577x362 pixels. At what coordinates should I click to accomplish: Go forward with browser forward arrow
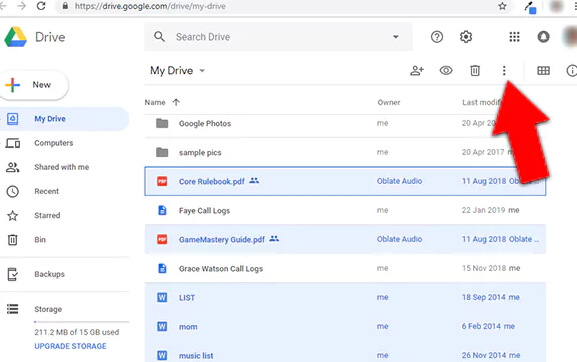point(21,6)
